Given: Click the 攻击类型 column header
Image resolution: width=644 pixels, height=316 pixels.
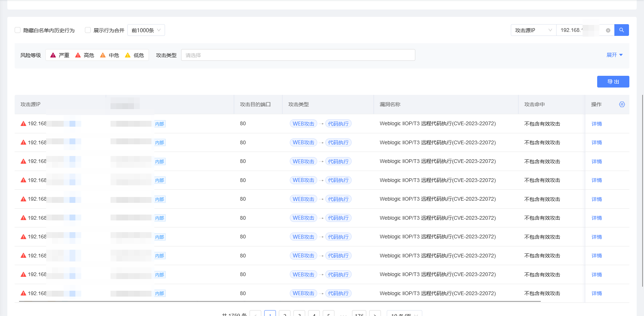Looking at the screenshot, I should (299, 104).
